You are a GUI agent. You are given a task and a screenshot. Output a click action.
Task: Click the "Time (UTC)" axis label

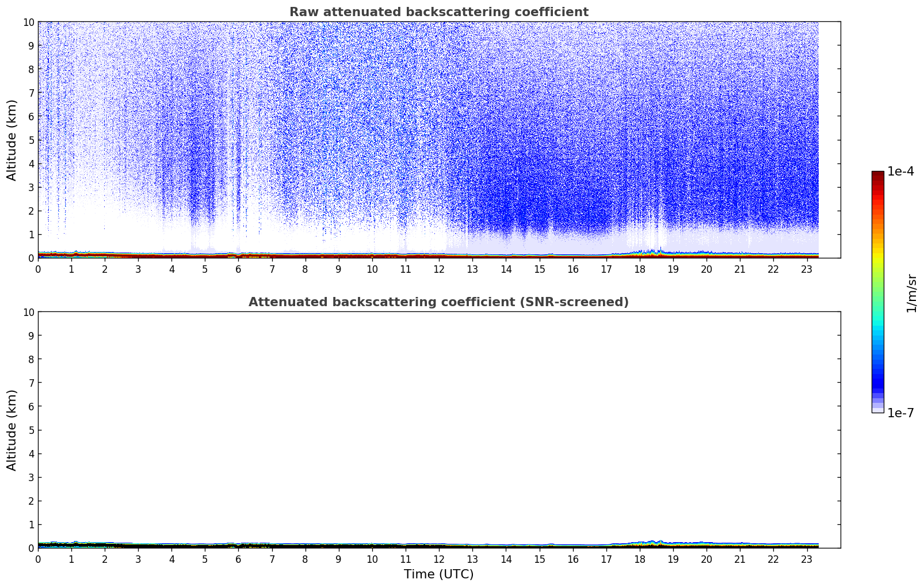[x=439, y=574]
